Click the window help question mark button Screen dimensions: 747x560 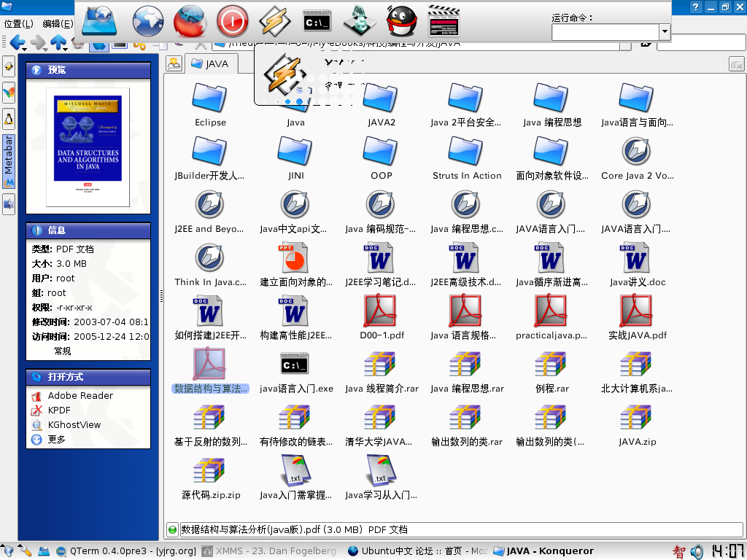[x=696, y=7]
